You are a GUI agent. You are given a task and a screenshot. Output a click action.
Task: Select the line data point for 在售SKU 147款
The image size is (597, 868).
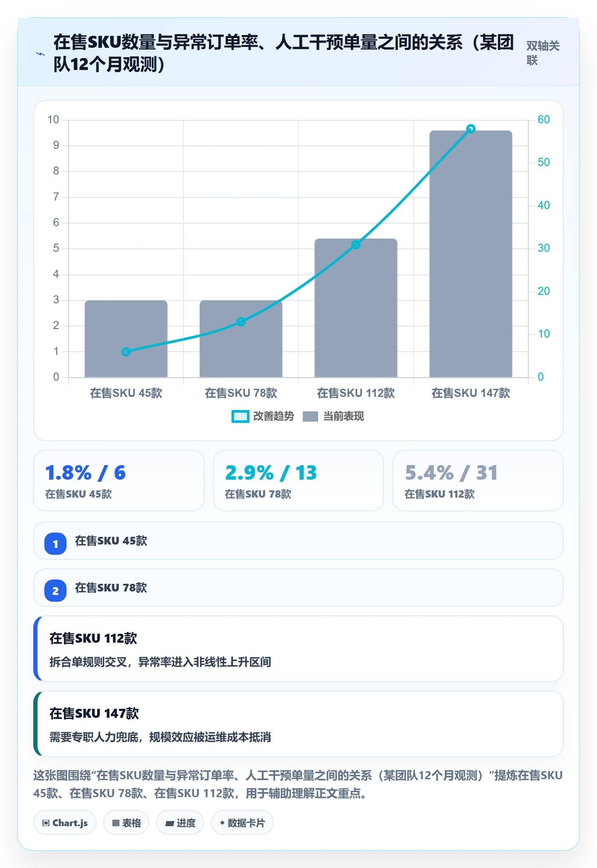click(471, 129)
